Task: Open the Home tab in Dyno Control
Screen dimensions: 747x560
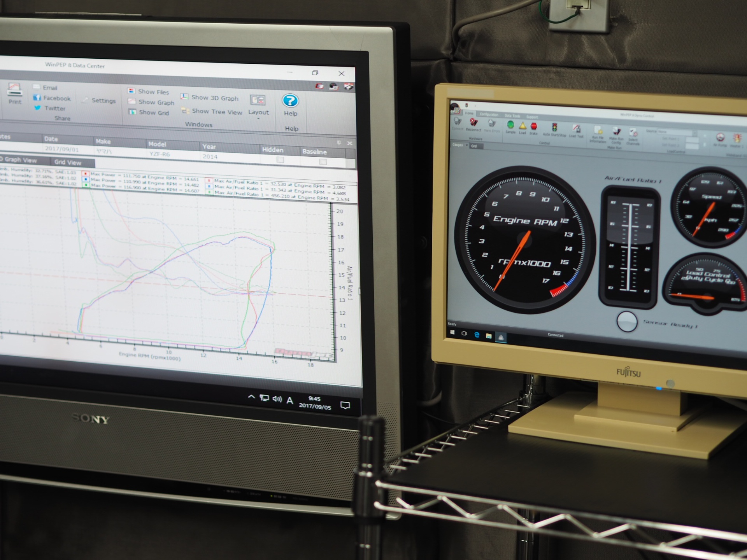Action: tap(470, 113)
